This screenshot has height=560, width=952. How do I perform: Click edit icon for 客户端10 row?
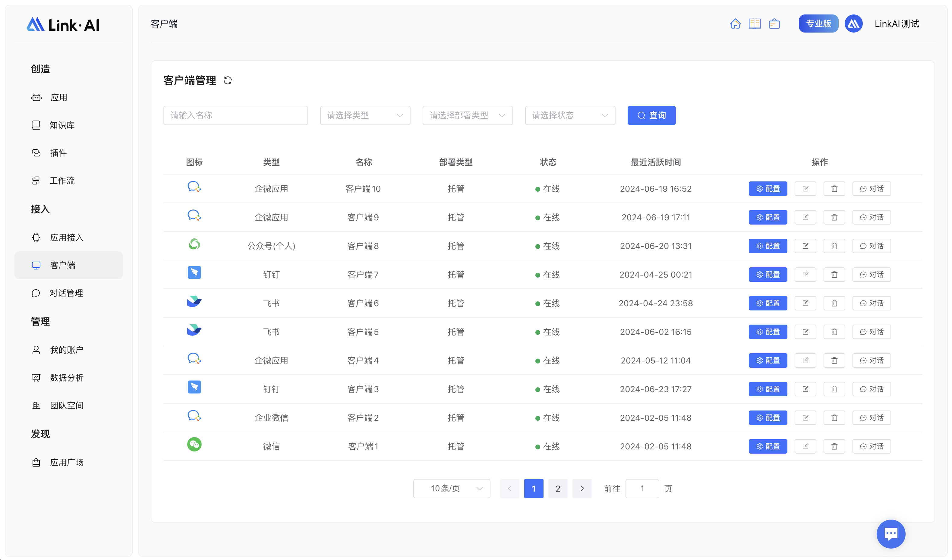(x=805, y=188)
